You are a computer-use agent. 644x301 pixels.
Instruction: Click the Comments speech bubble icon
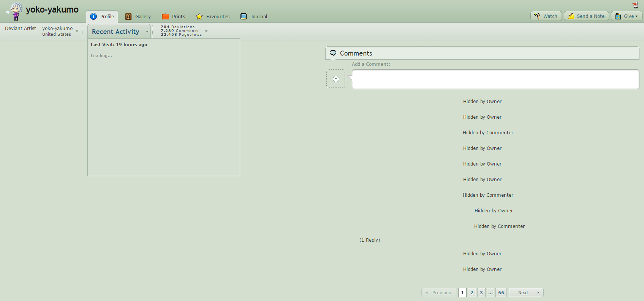point(333,53)
